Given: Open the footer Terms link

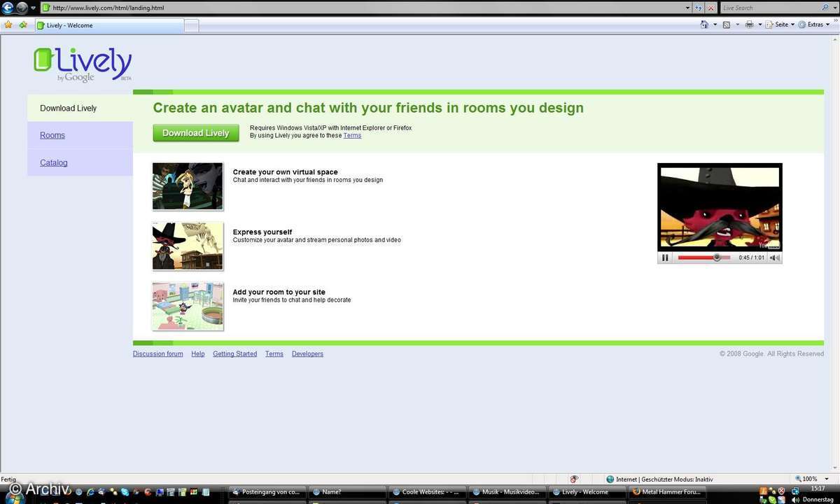Looking at the screenshot, I should coord(274,353).
